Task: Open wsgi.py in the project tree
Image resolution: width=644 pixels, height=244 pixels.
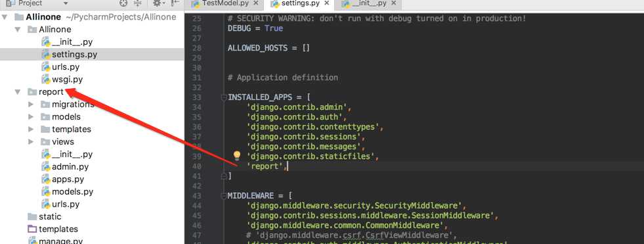Action: (68, 79)
